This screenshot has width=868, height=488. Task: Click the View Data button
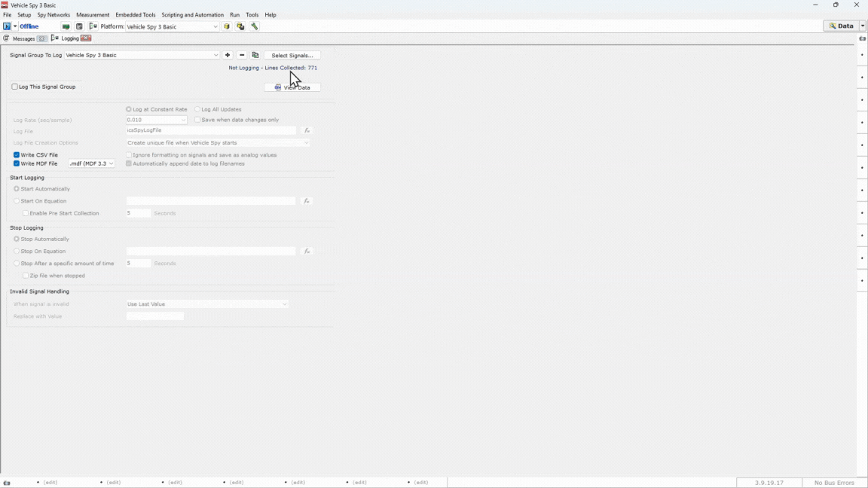tap(292, 87)
